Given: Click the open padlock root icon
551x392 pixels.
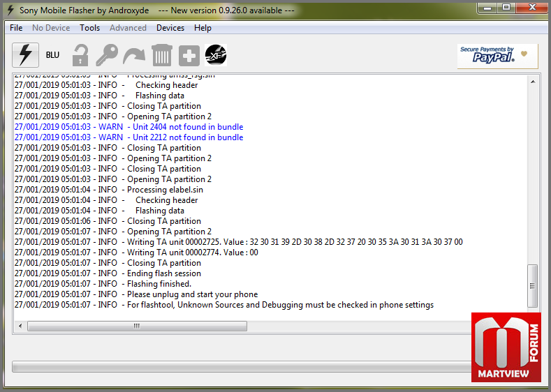Looking at the screenshot, I should click(80, 55).
